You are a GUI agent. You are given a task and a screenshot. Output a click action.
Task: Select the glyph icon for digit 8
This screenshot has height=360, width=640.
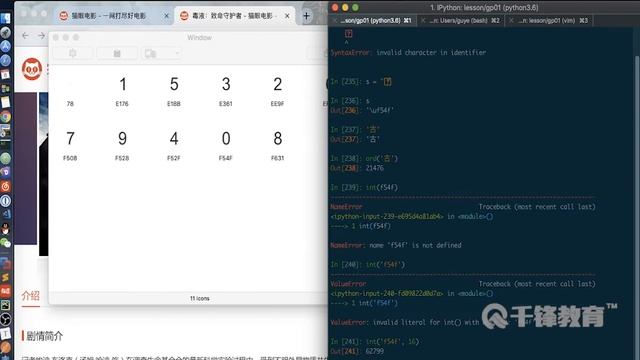[278, 138]
